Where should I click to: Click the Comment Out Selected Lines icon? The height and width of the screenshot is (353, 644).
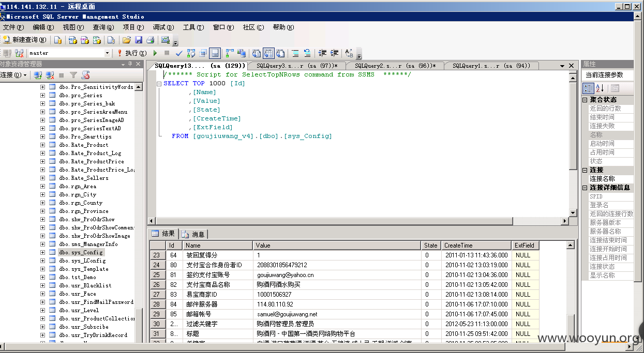coord(295,53)
